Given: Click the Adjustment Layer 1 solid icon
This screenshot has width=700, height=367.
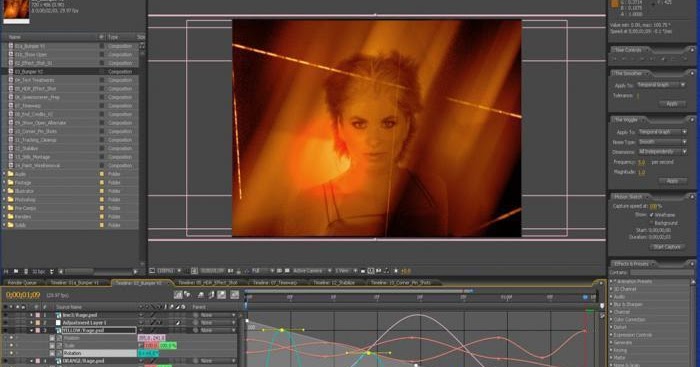Looking at the screenshot, I should click(x=58, y=322).
